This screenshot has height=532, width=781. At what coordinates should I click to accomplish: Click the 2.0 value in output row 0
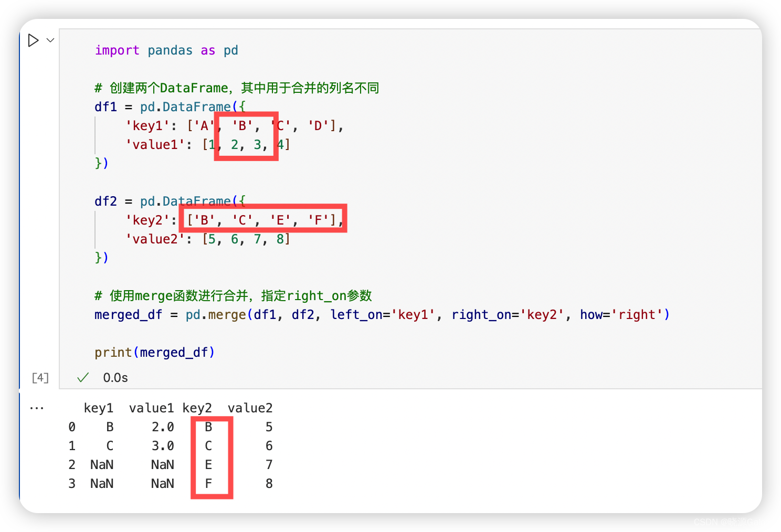point(163,427)
